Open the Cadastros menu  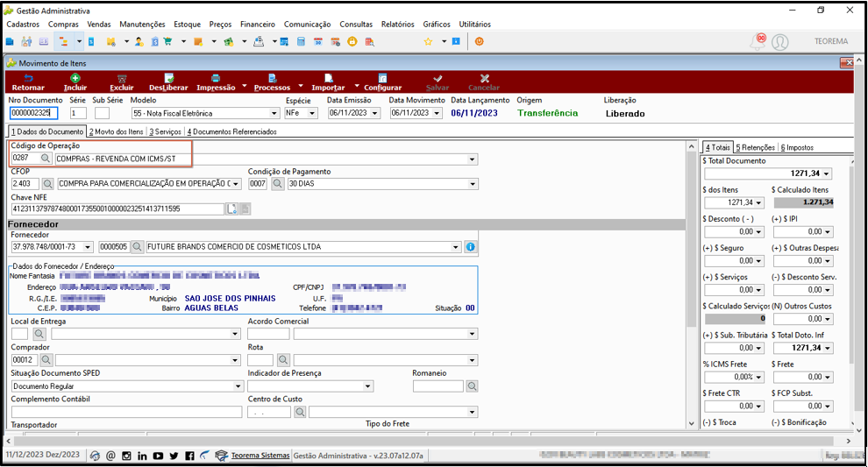(23, 25)
